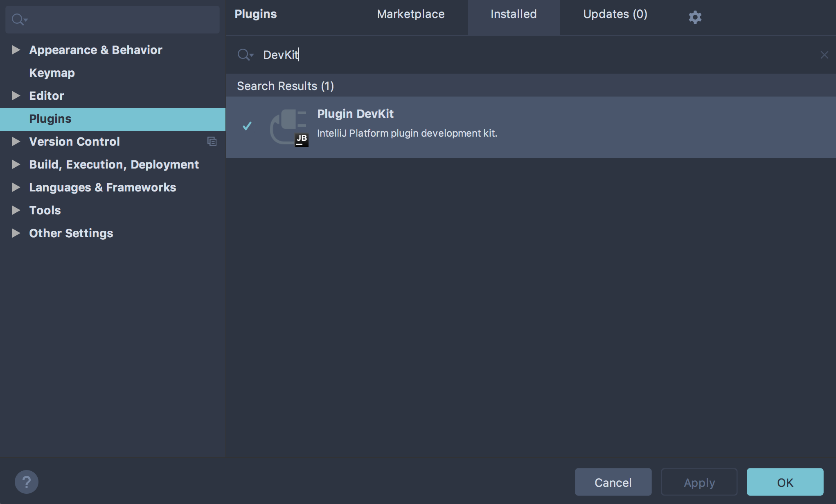The width and height of the screenshot is (836, 504).
Task: Expand Build, Execution, Deployment arrow
Action: (16, 164)
